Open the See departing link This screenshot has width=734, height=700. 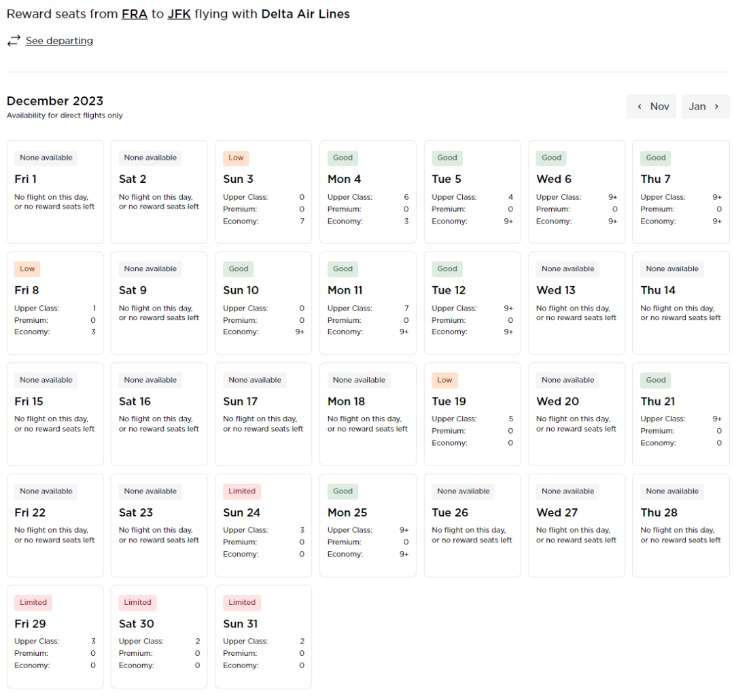pyautogui.click(x=59, y=41)
